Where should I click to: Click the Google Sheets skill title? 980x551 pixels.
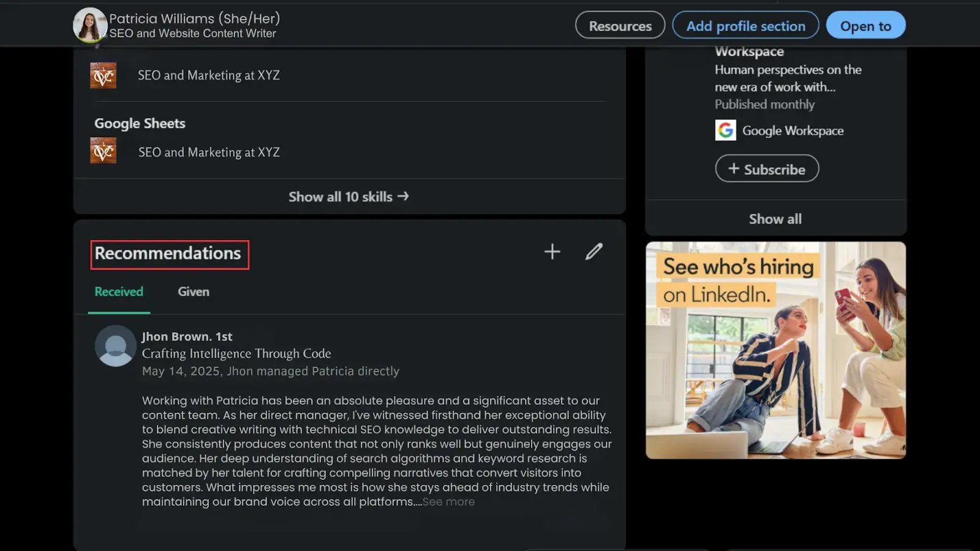(140, 124)
